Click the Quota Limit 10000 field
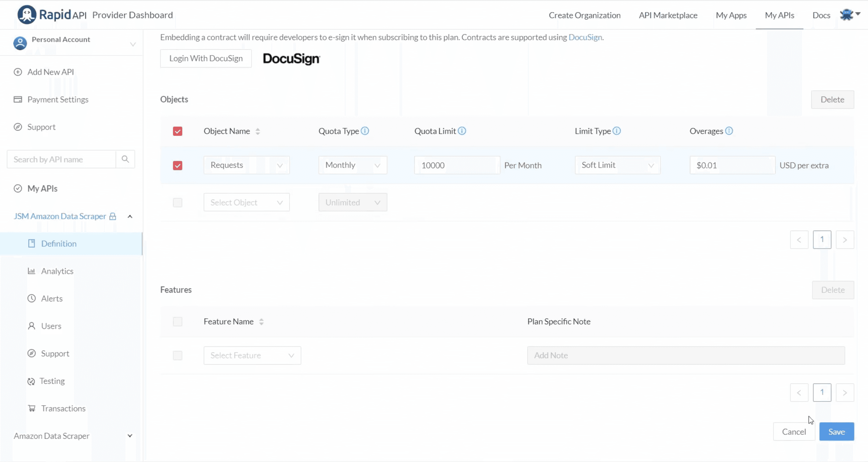The width and height of the screenshot is (868, 462). [x=457, y=165]
